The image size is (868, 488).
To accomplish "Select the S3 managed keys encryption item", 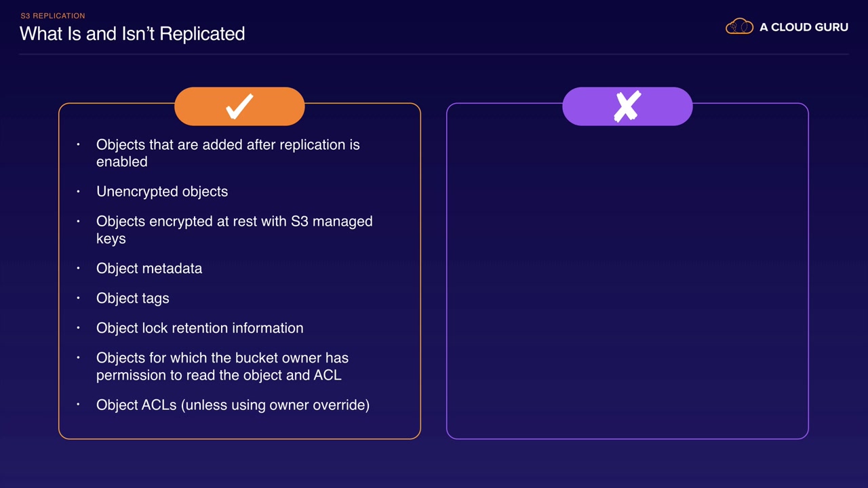I will [234, 230].
